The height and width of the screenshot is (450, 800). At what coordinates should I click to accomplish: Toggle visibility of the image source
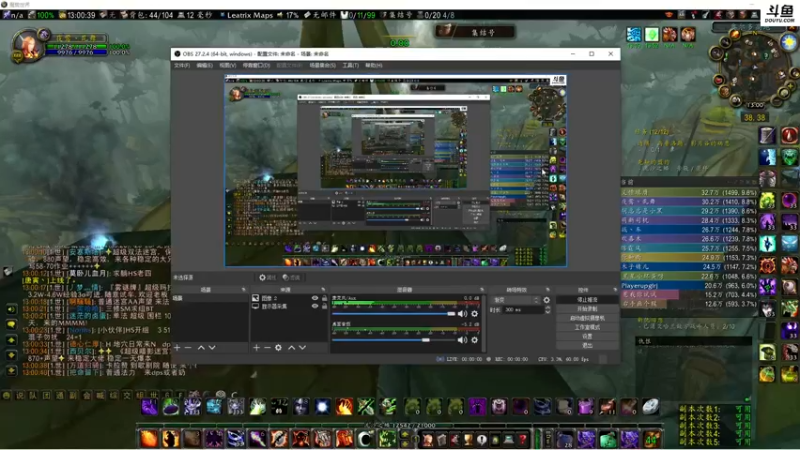point(315,298)
